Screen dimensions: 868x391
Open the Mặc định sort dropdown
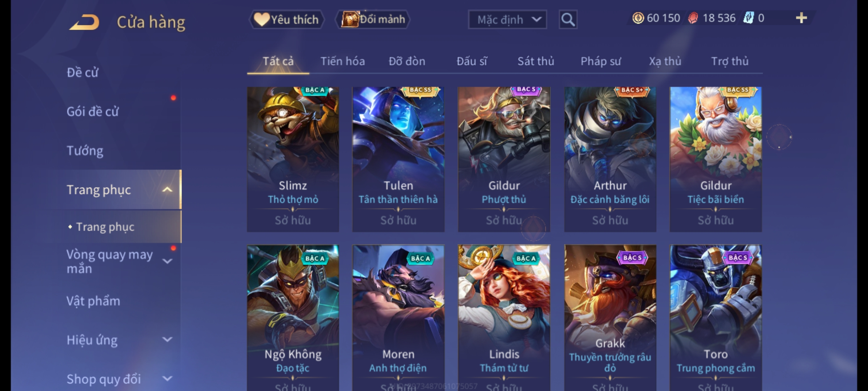click(507, 20)
